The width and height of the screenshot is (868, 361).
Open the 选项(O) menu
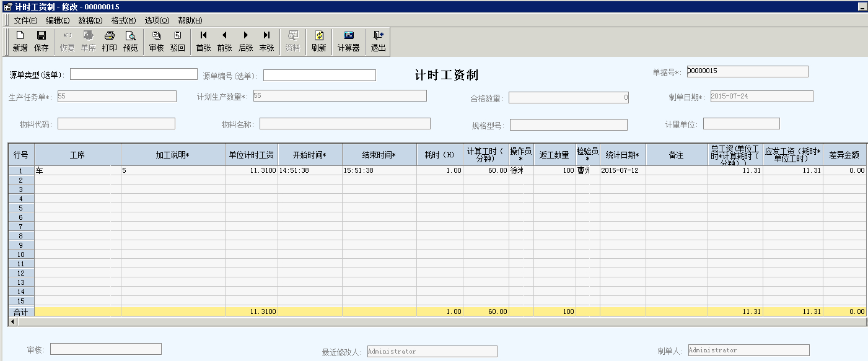tap(157, 20)
